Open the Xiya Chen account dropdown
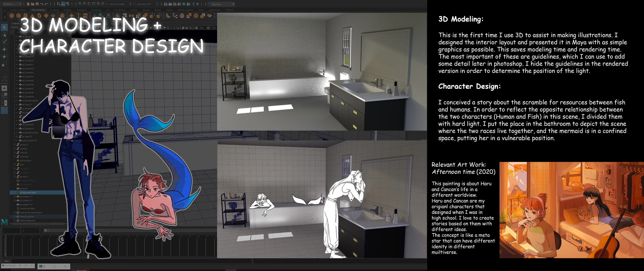Viewport: 644px width, 271px height. 221,4
